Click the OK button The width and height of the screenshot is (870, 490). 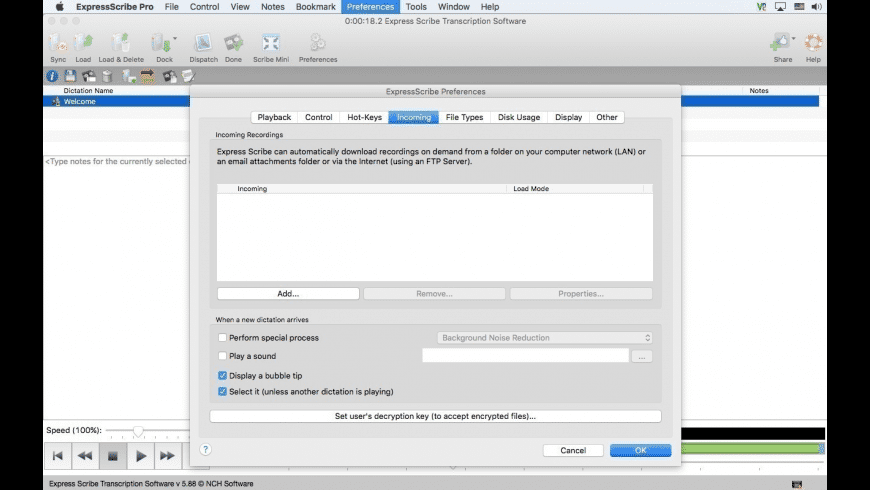[x=641, y=450]
